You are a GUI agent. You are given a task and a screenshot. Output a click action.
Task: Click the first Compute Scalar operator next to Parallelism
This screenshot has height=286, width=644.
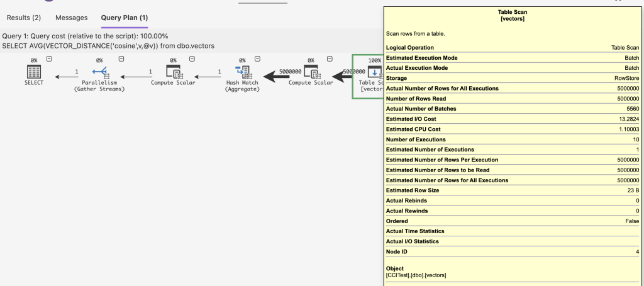173,71
